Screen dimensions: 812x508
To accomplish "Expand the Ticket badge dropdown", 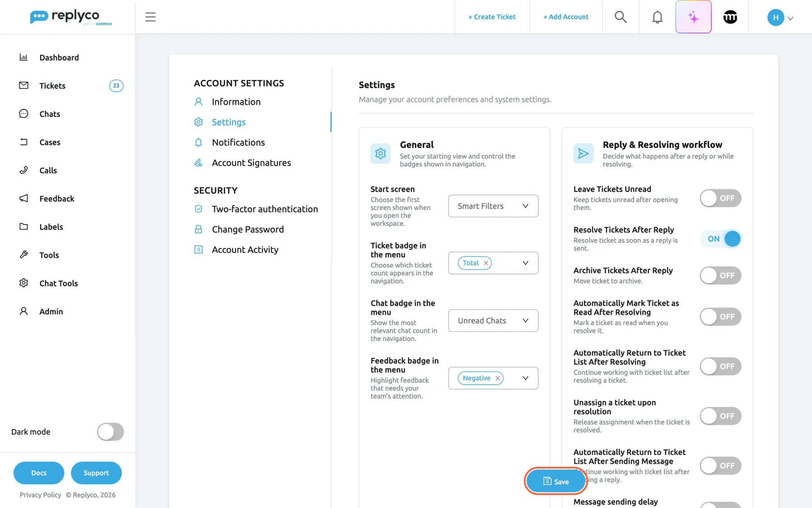I will [525, 263].
